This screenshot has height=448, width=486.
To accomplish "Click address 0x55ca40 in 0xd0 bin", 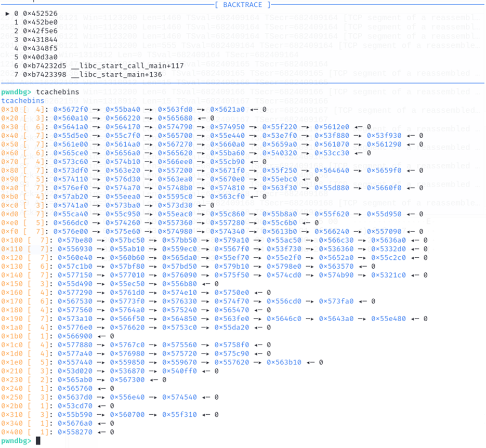I will [71, 214].
